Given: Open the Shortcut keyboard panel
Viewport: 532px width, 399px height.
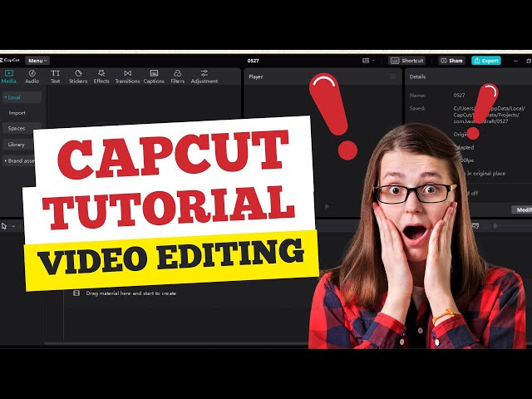Looking at the screenshot, I should tap(406, 61).
